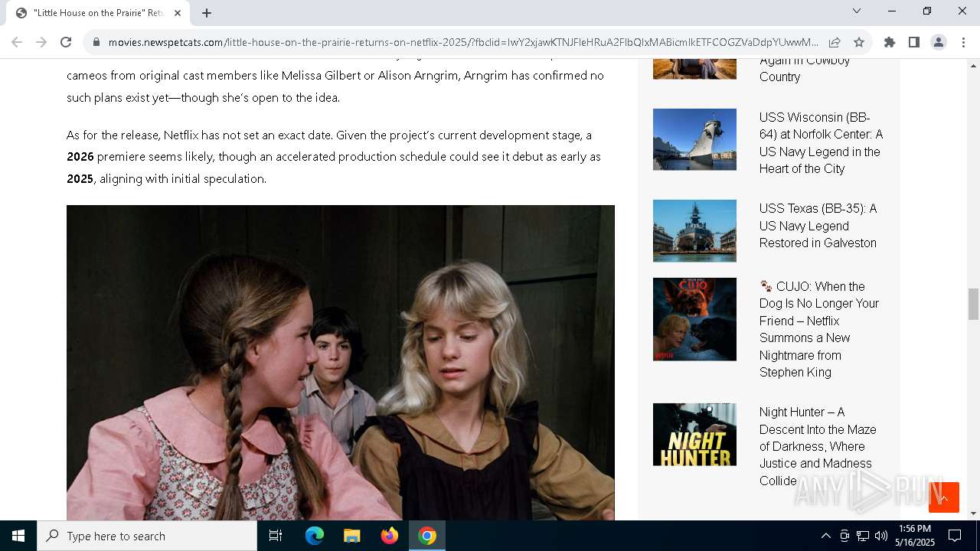Click USS Texas ship thumbnail
The width and height of the screenshot is (980, 551).
(x=694, y=231)
